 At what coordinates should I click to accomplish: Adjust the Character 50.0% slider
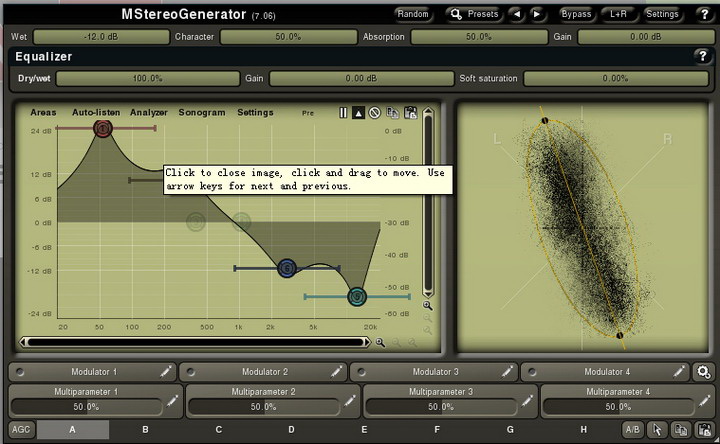click(x=288, y=37)
